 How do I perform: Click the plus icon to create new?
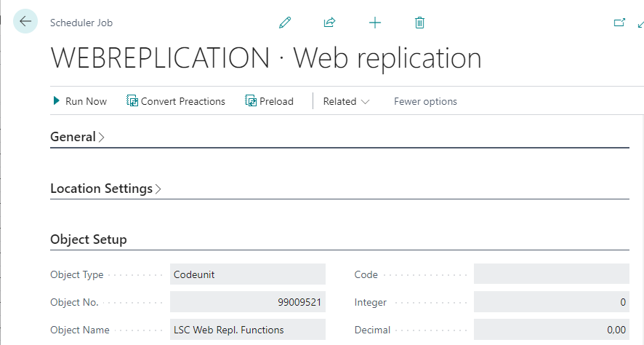click(375, 23)
